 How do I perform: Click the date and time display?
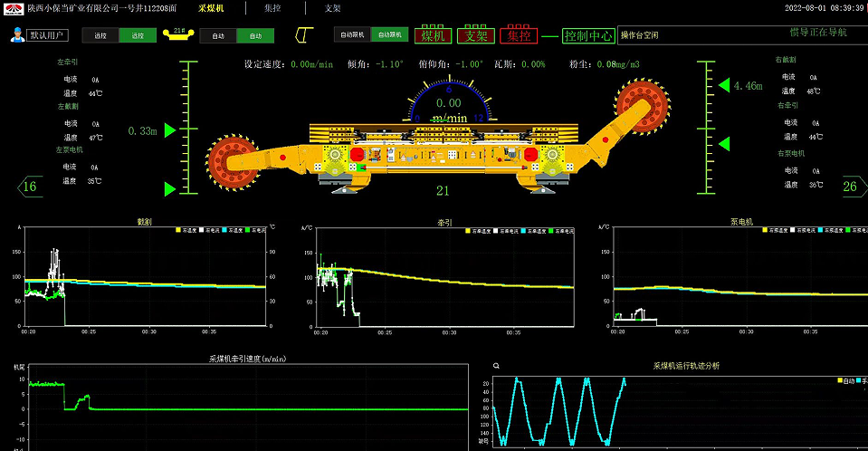825,8
